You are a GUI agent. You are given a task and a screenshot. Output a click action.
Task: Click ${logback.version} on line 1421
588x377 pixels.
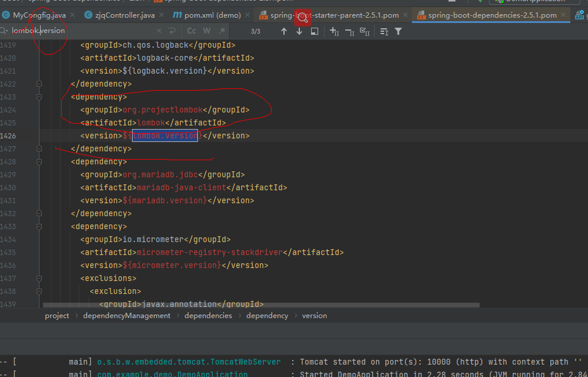(x=165, y=71)
